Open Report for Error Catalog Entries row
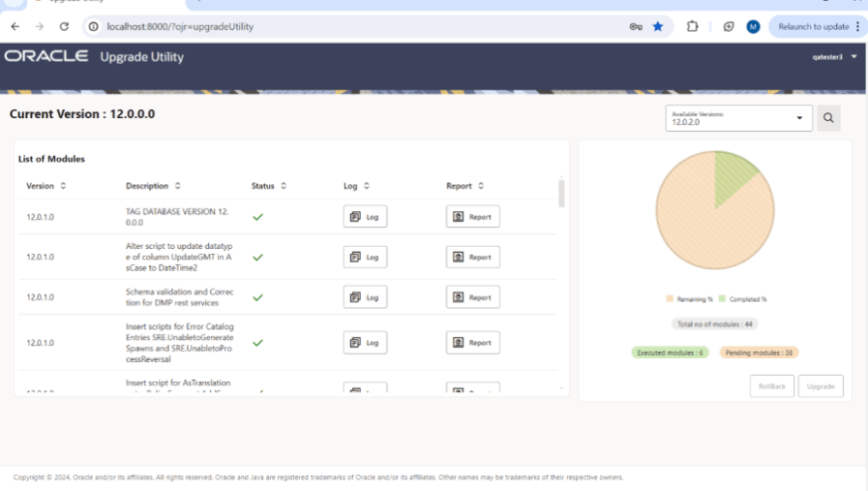Screen dimensions: 868x491 (x=473, y=343)
